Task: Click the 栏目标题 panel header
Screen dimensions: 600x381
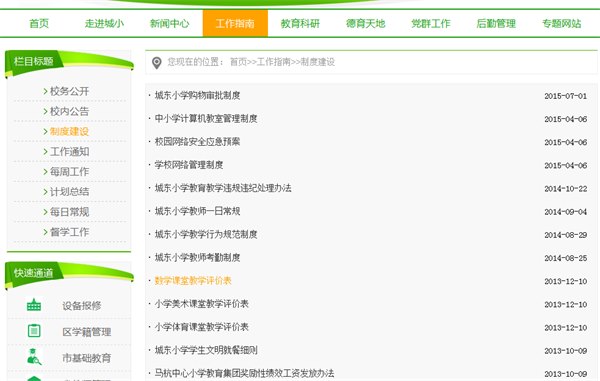Action: click(69, 63)
